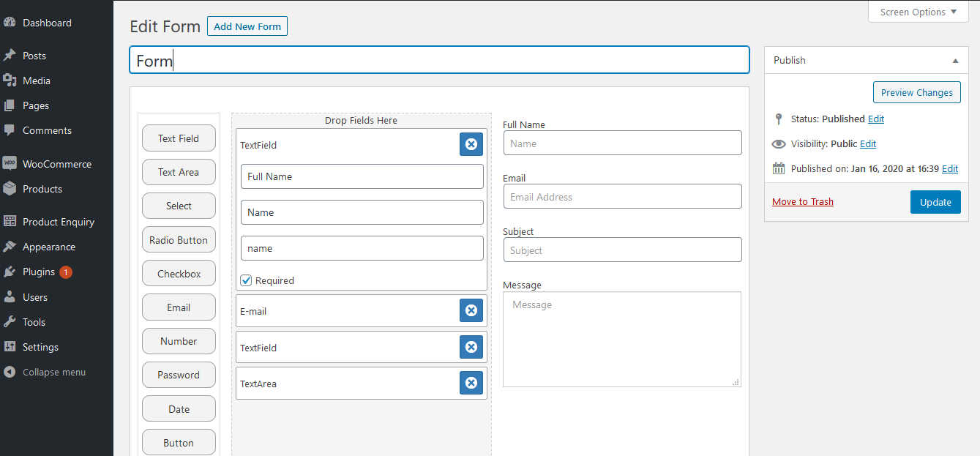Expand the E-mail field settings

[362, 310]
